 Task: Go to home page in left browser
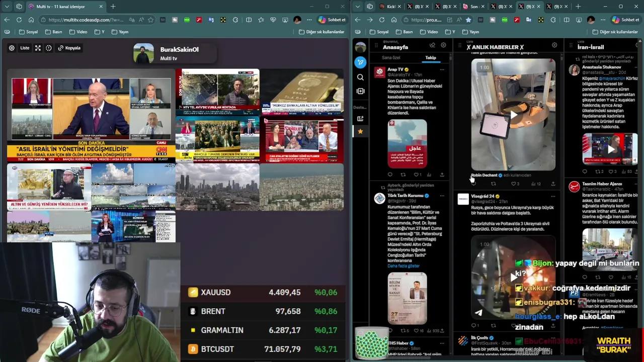pyautogui.click(x=31, y=20)
